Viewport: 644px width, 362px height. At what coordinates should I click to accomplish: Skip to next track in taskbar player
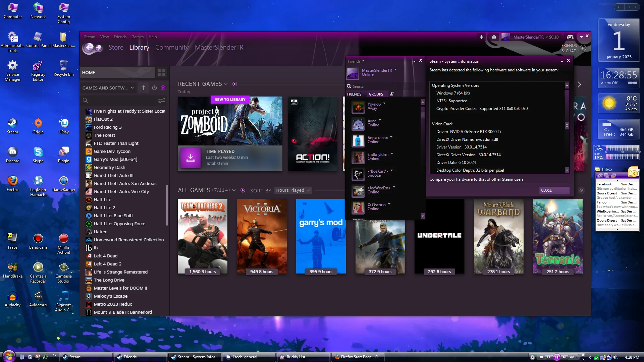coord(565,357)
